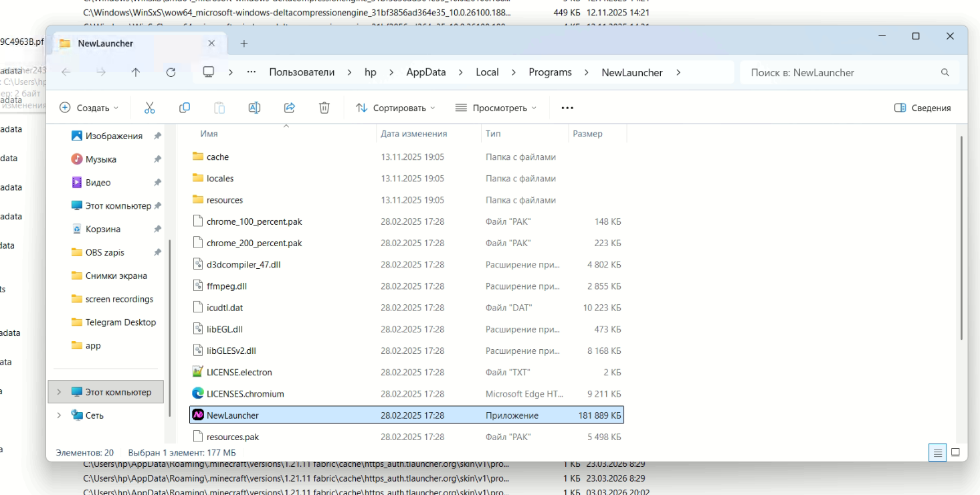Switch to large thumbnails view layout

pos(956,452)
